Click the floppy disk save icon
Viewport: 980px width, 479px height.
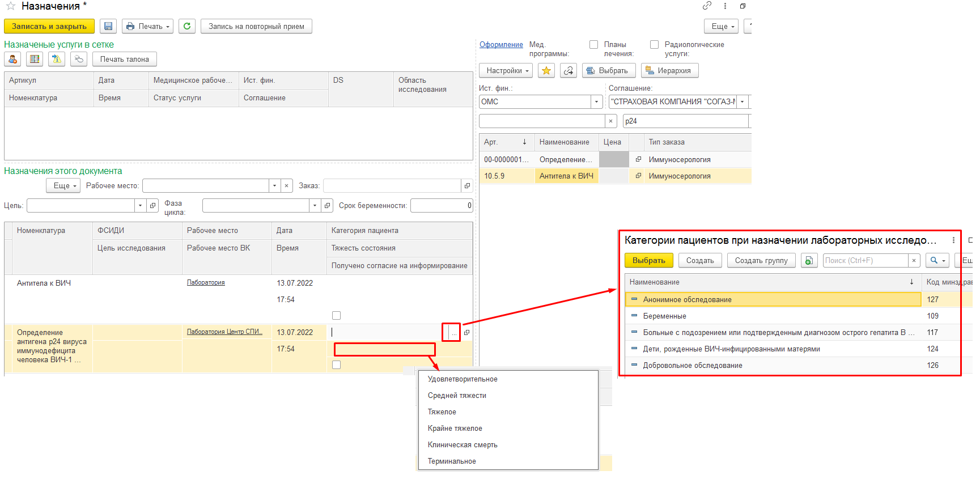[x=108, y=26]
